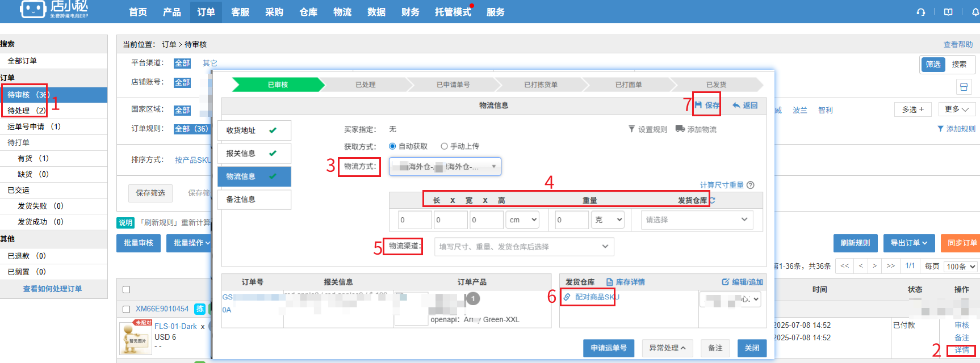The width and height of the screenshot is (980, 363).
Task: Click the store icon below 筛选/搜索
Action: [x=964, y=87]
